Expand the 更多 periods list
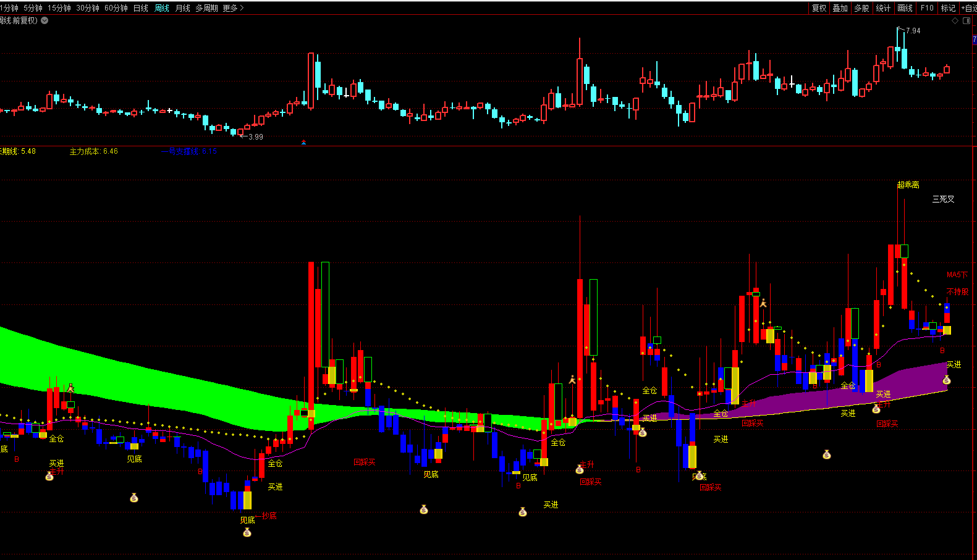 click(234, 8)
